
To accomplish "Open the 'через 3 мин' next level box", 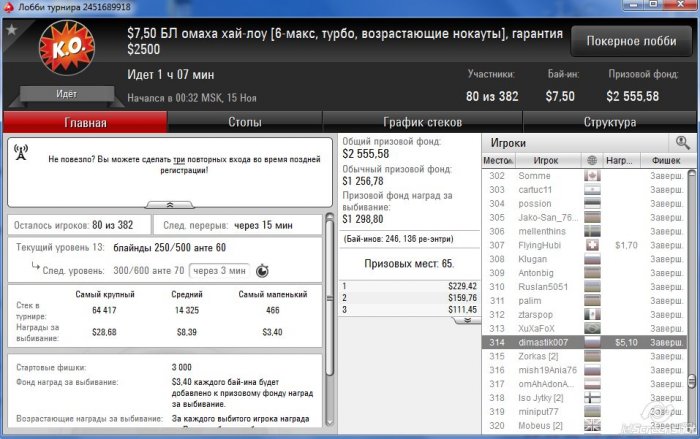I will point(219,271).
